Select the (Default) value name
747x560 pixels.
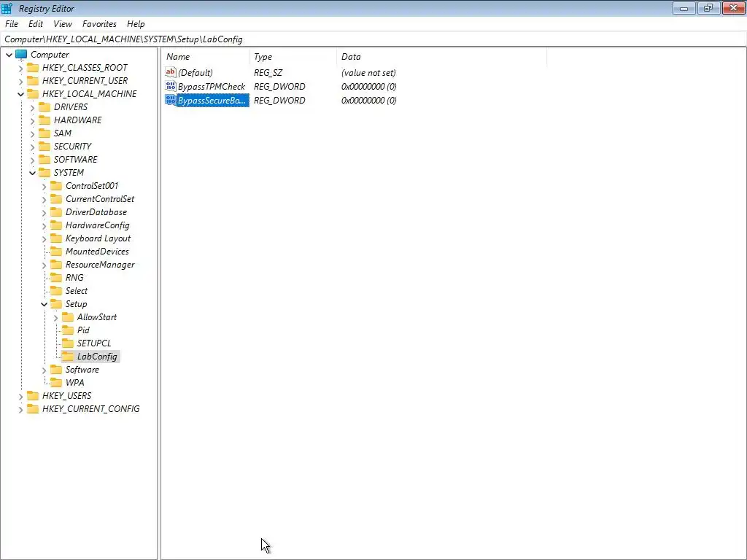[x=196, y=72]
